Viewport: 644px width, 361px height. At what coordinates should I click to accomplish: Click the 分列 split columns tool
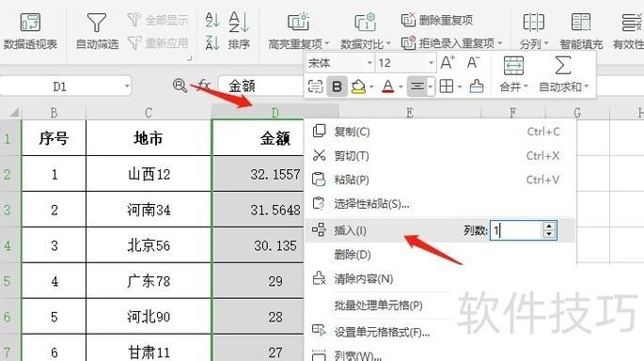[x=534, y=31]
